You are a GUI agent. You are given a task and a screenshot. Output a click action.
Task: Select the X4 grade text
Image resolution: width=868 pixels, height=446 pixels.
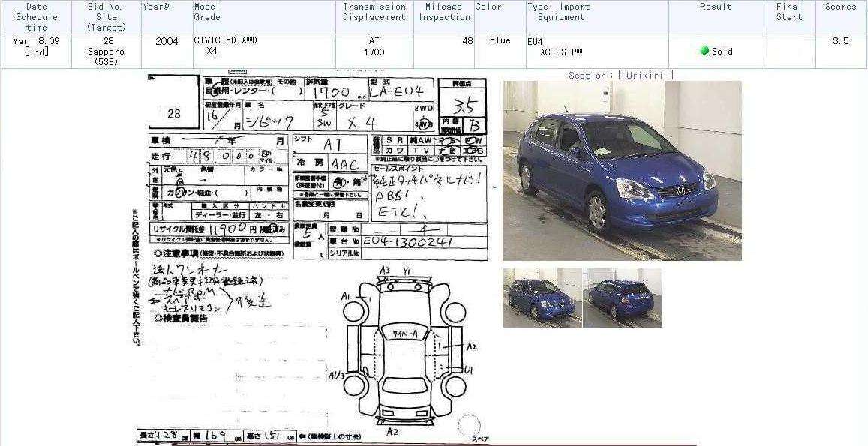pos(212,51)
